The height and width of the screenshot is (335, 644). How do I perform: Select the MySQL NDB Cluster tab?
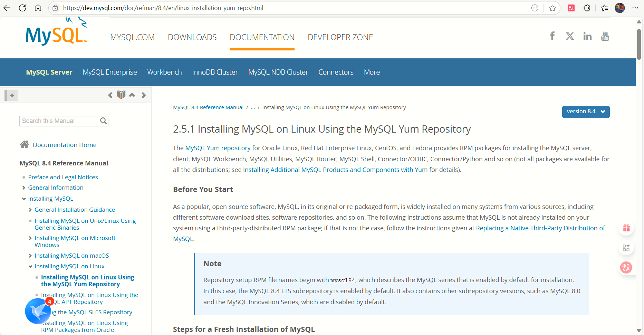pyautogui.click(x=278, y=72)
